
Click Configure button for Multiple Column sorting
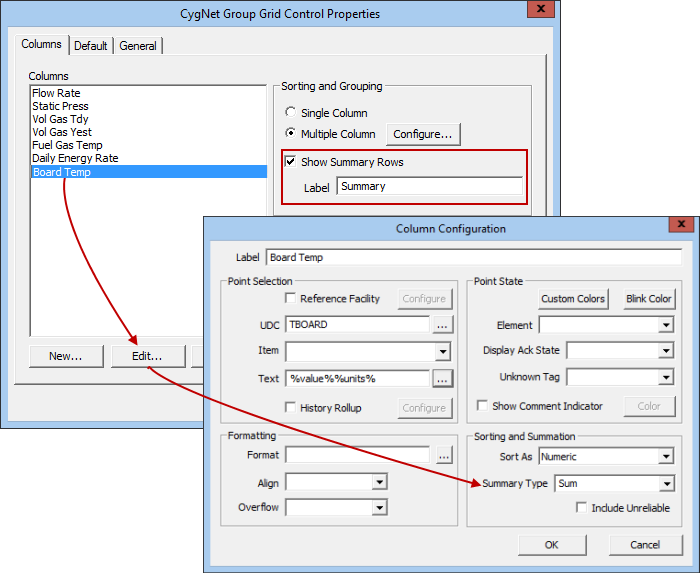pyautogui.click(x=423, y=134)
